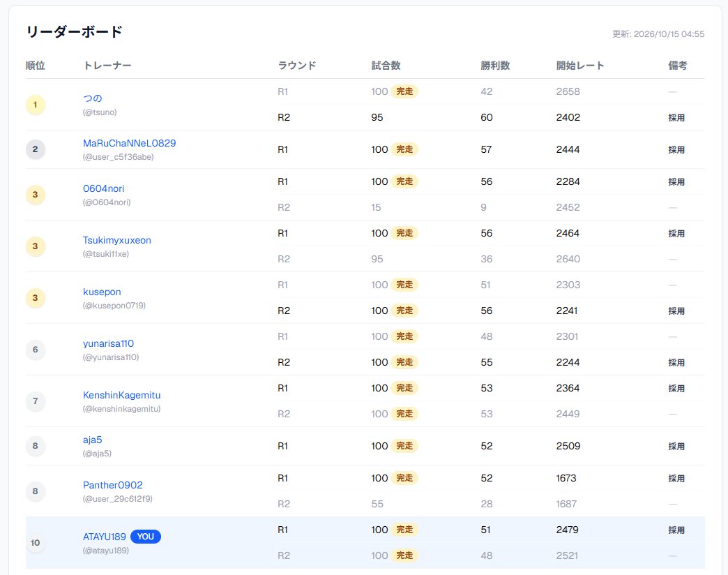
Task: Click 完走 badge in MaRuChaNNeL0829 row
Action: (404, 149)
